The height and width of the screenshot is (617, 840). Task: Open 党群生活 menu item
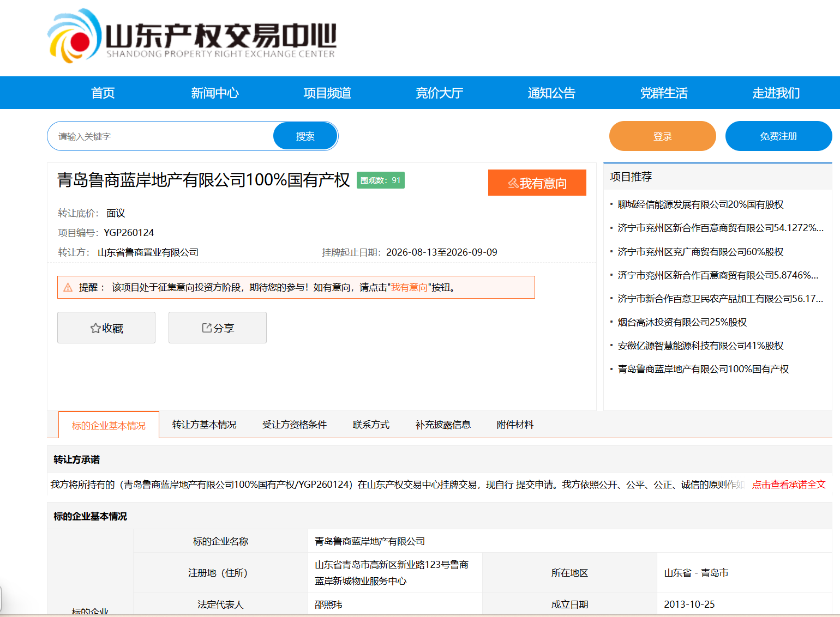coord(664,93)
